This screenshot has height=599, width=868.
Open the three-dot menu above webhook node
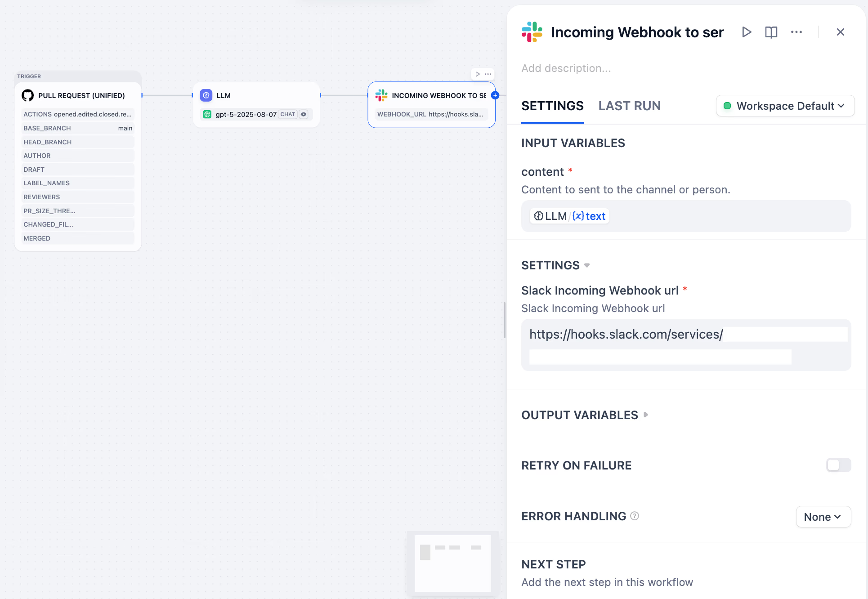click(x=488, y=74)
